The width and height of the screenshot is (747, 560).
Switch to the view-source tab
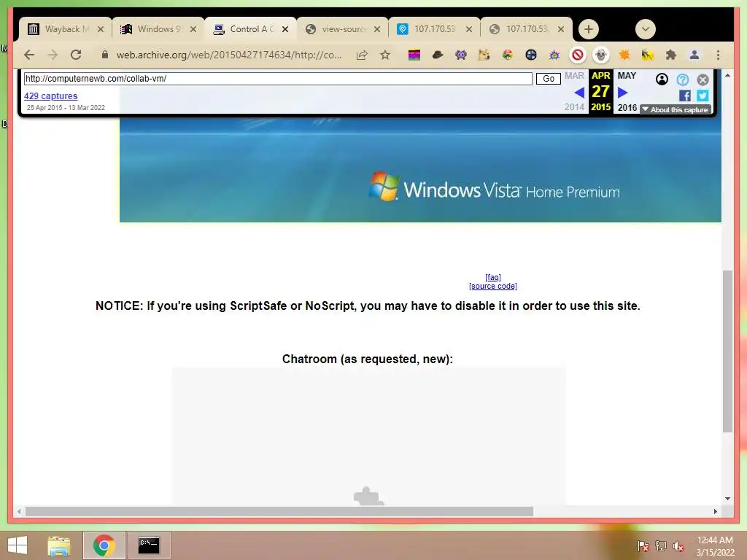click(x=343, y=29)
